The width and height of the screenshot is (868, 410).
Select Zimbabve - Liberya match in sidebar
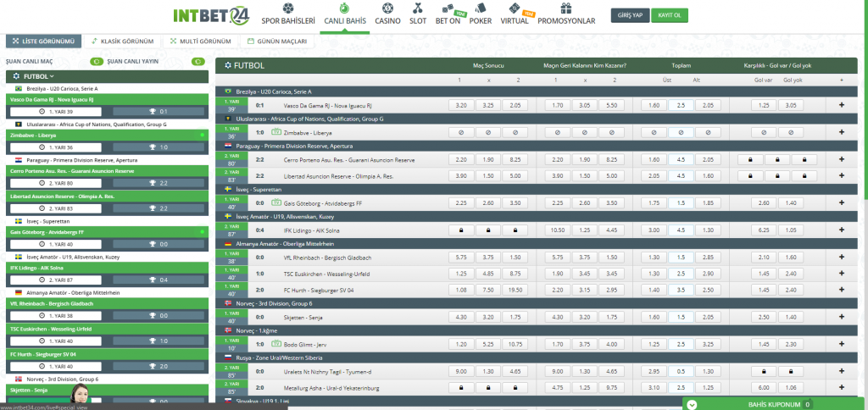(107, 135)
